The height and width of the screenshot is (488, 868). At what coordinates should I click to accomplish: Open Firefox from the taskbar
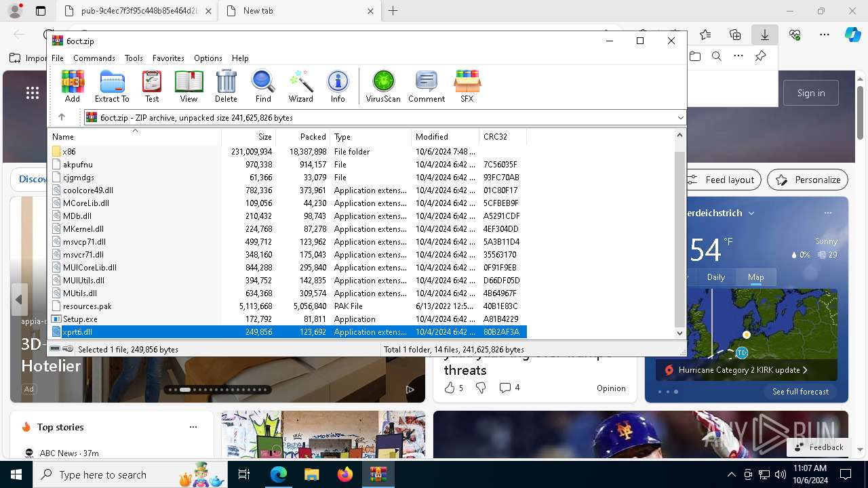pyautogui.click(x=345, y=474)
